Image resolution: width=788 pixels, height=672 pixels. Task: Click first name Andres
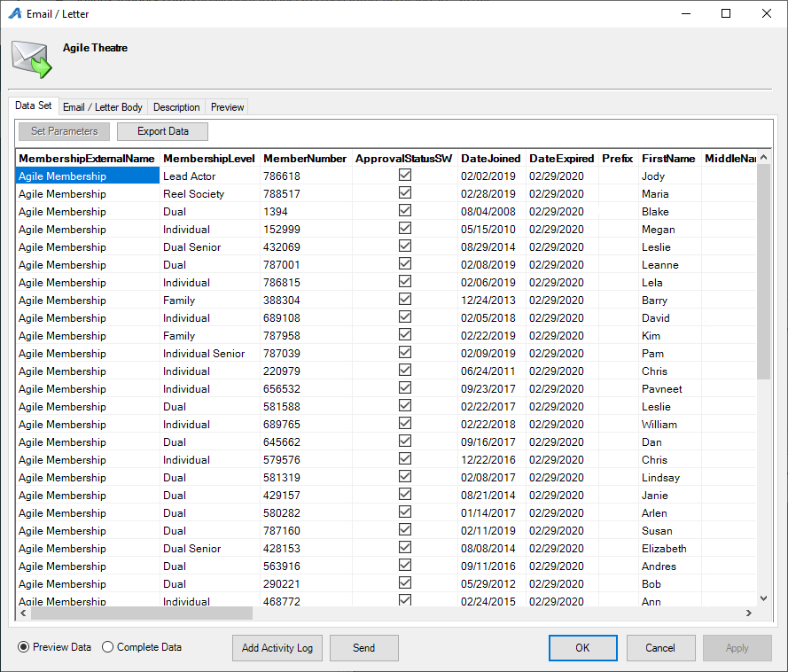(x=669, y=566)
